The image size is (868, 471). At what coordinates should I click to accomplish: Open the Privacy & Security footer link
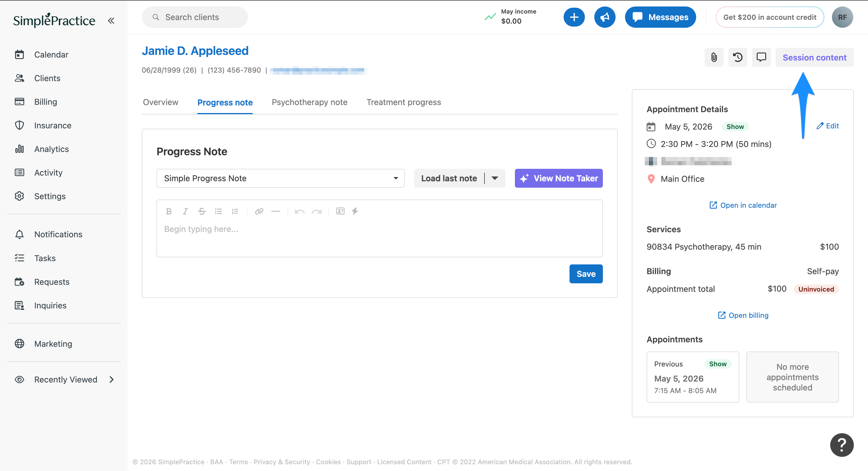point(282,462)
